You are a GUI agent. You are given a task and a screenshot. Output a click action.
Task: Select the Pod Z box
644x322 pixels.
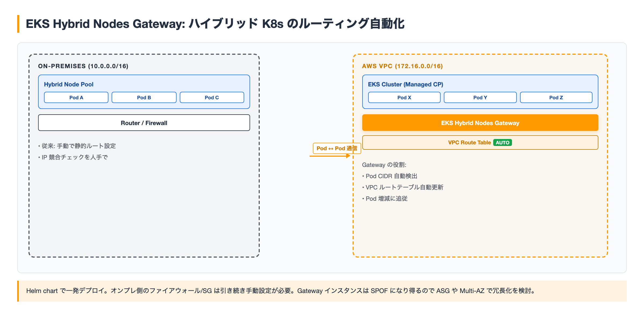coord(556,97)
